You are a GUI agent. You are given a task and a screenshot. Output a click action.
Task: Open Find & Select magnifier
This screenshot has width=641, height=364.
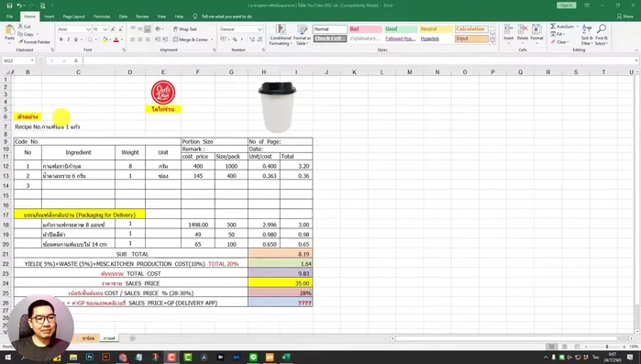pos(601,35)
